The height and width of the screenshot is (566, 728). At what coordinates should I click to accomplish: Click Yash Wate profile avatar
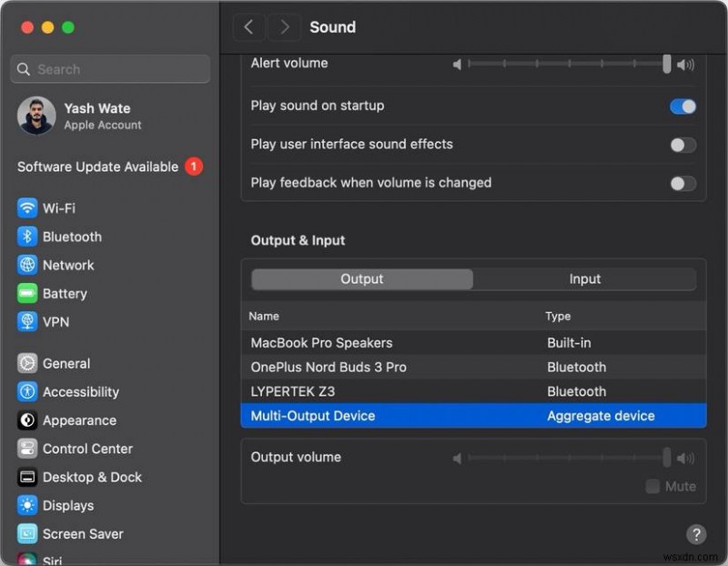36,116
